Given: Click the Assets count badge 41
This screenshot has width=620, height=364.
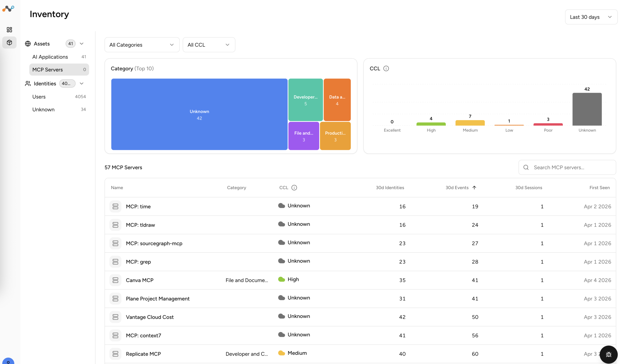Looking at the screenshot, I should 71,44.
